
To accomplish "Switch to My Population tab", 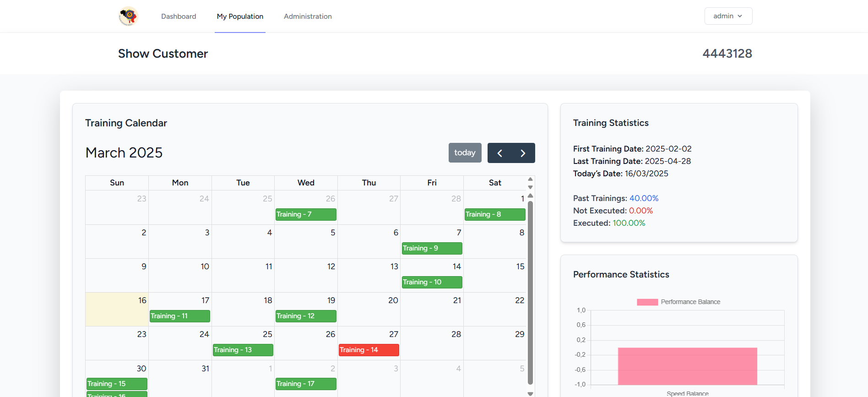I will click(x=240, y=16).
